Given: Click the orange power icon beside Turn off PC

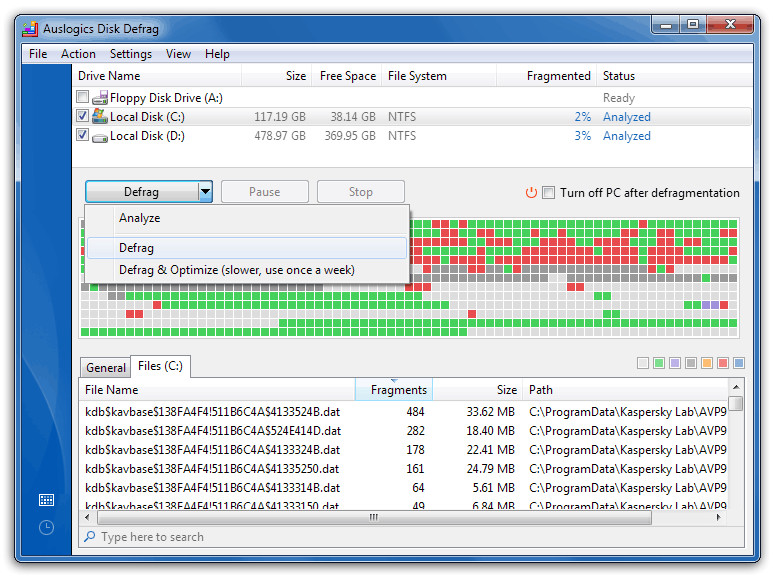Looking at the screenshot, I should pyautogui.click(x=531, y=192).
